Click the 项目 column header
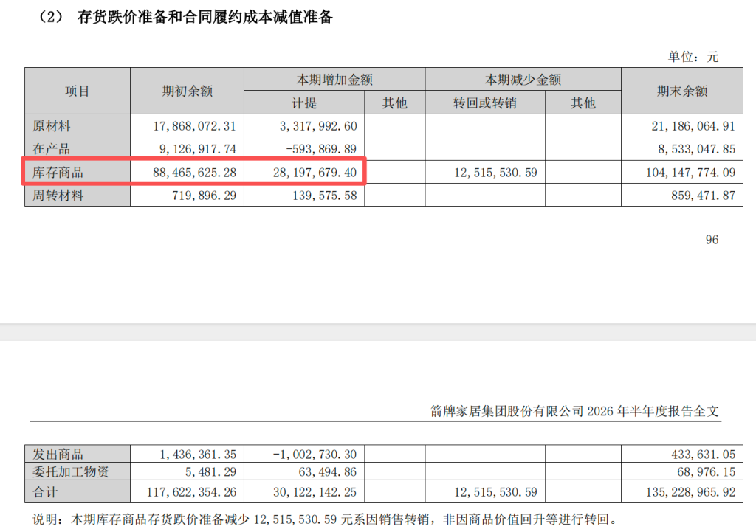 pyautogui.click(x=77, y=91)
